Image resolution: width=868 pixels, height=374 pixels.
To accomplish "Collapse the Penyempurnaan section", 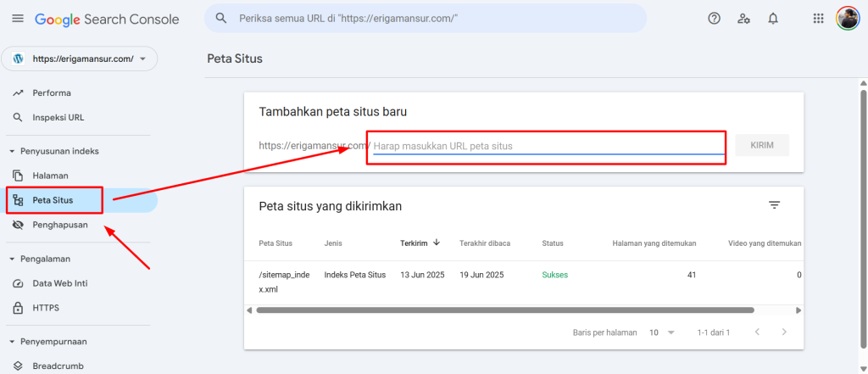I will tap(12, 342).
